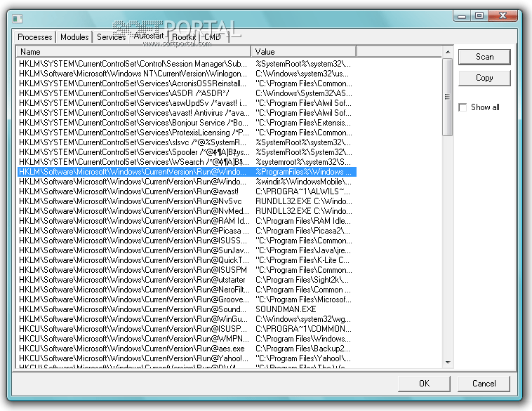The width and height of the screenshot is (532, 411).
Task: Close the window with the X button
Action: 503,16
